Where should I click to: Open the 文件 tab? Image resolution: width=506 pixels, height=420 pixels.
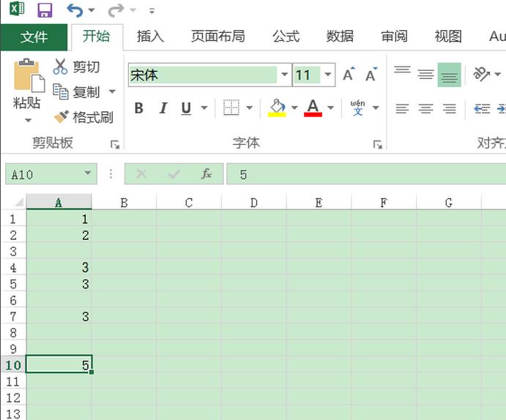tap(34, 37)
